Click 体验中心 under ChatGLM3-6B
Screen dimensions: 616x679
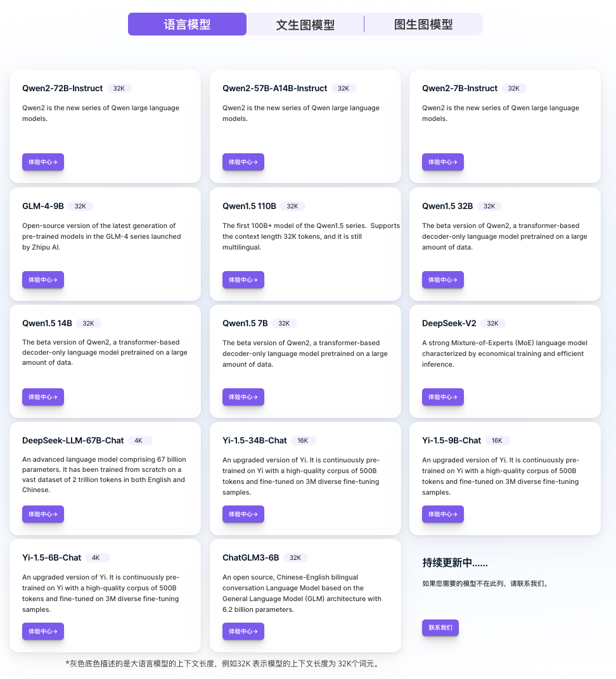pyautogui.click(x=243, y=631)
